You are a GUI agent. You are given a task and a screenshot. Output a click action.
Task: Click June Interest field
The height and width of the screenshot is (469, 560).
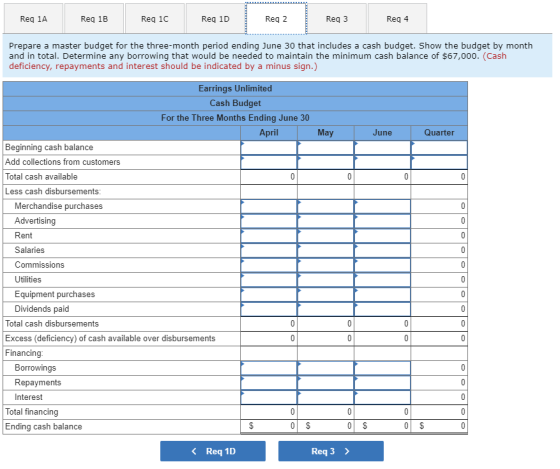click(382, 397)
